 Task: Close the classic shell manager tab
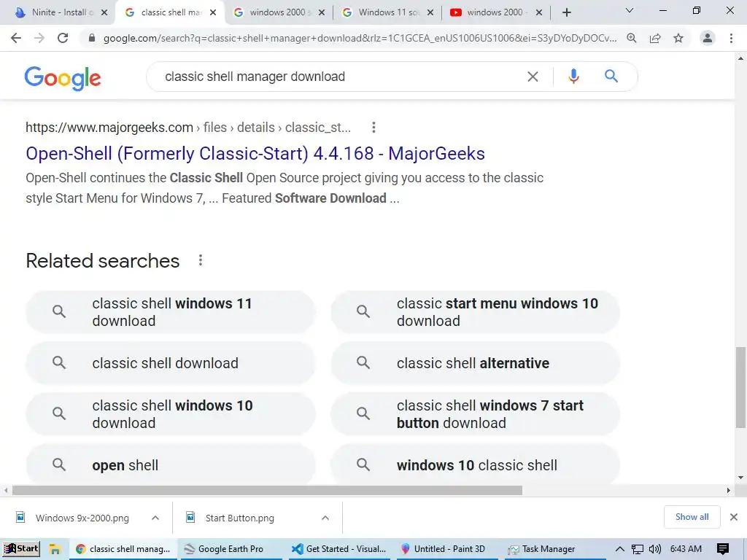(x=213, y=13)
